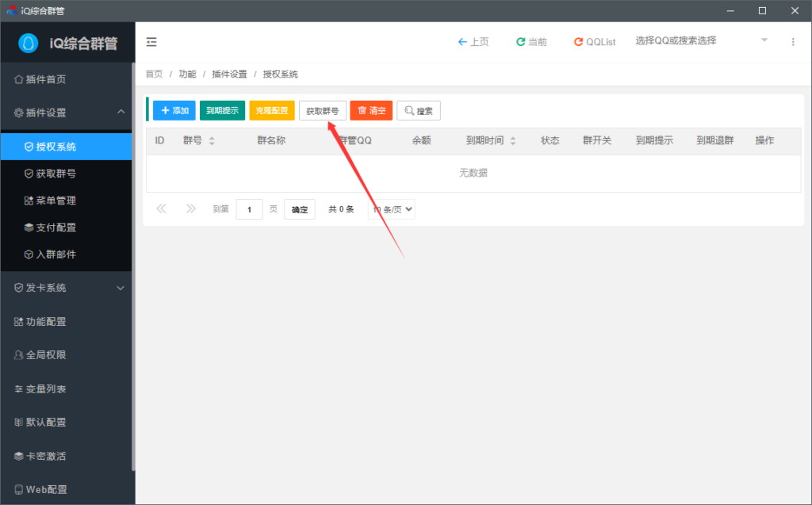
Task: Click the 状态 column header
Action: 550,140
